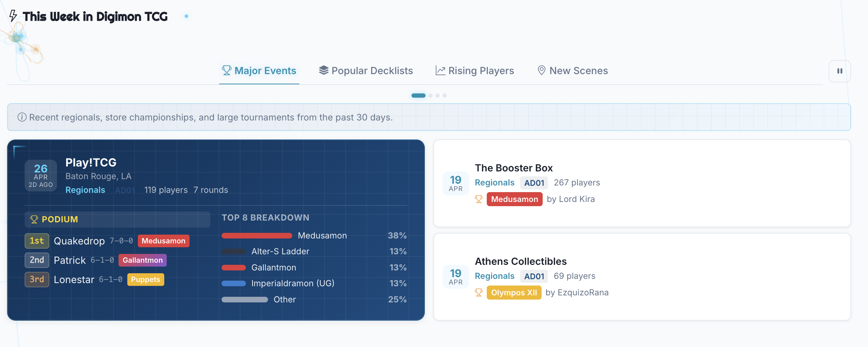The image size is (868, 347).
Task: Click the 3rd place badge
Action: (37, 280)
